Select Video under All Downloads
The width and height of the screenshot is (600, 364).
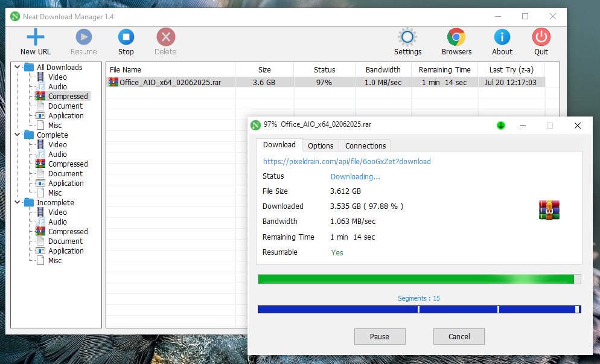[x=57, y=77]
